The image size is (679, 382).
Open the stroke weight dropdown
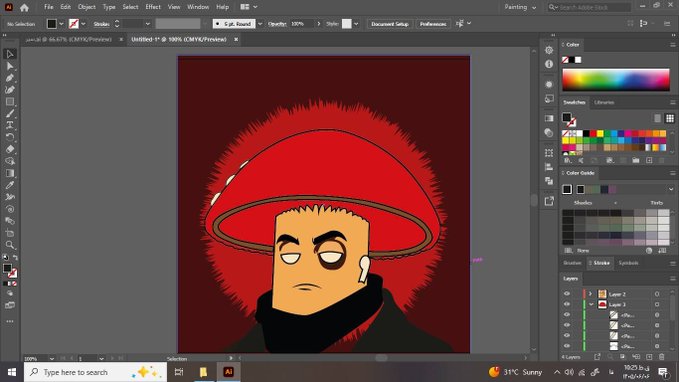tap(148, 24)
